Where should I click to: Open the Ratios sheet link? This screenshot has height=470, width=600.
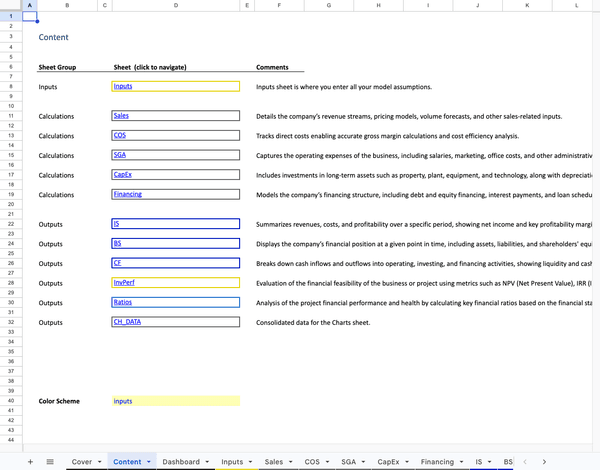tap(123, 302)
